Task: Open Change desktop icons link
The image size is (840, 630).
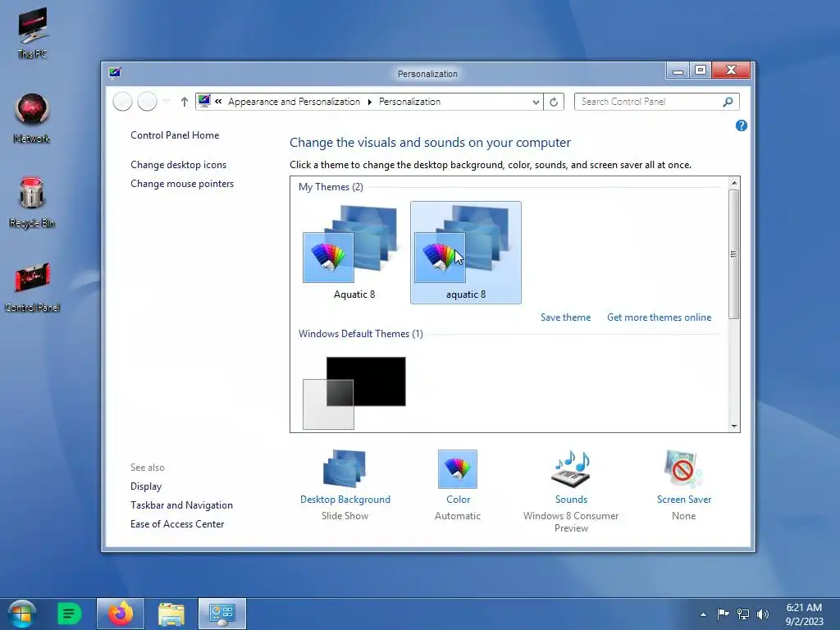Action: click(178, 164)
